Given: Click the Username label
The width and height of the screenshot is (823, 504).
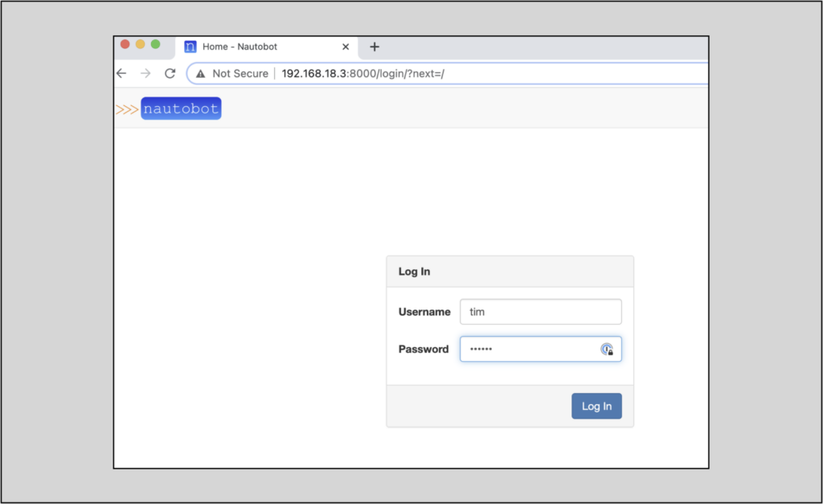Looking at the screenshot, I should pos(424,312).
